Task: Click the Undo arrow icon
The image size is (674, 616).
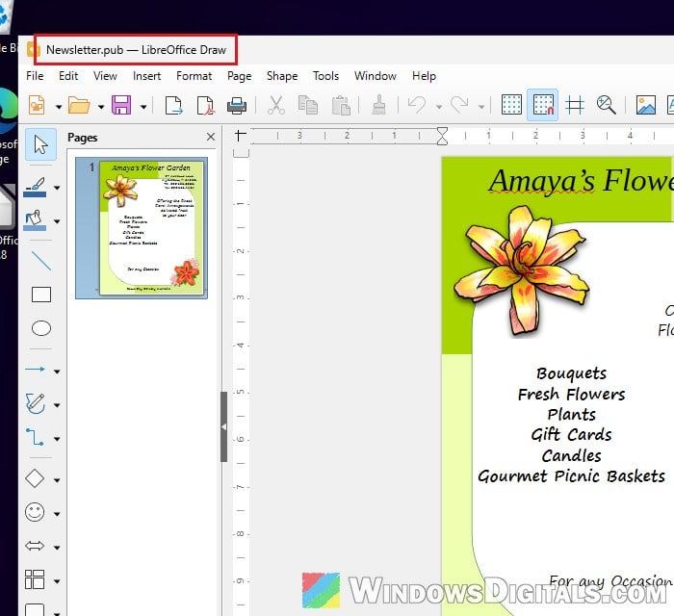Action: [x=417, y=105]
